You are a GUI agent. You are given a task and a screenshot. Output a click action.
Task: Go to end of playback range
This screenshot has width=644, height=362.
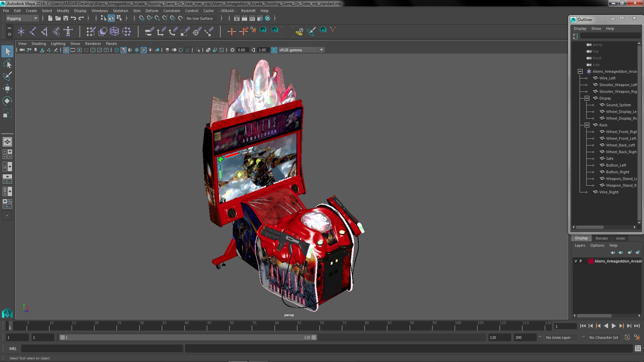tap(637, 326)
